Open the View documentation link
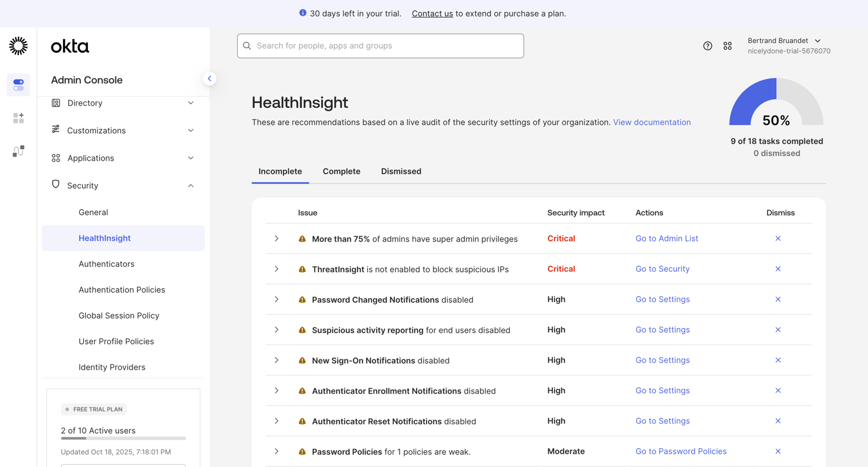The height and width of the screenshot is (467, 868). [652, 122]
